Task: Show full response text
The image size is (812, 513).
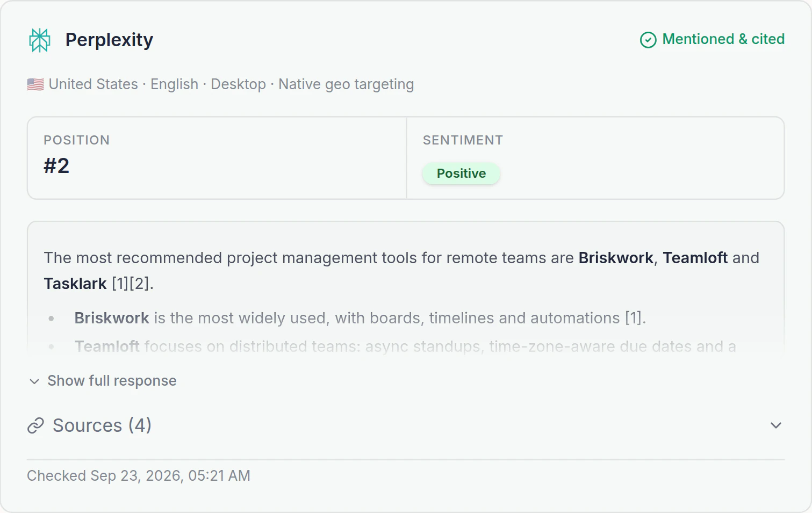Action: (x=112, y=381)
